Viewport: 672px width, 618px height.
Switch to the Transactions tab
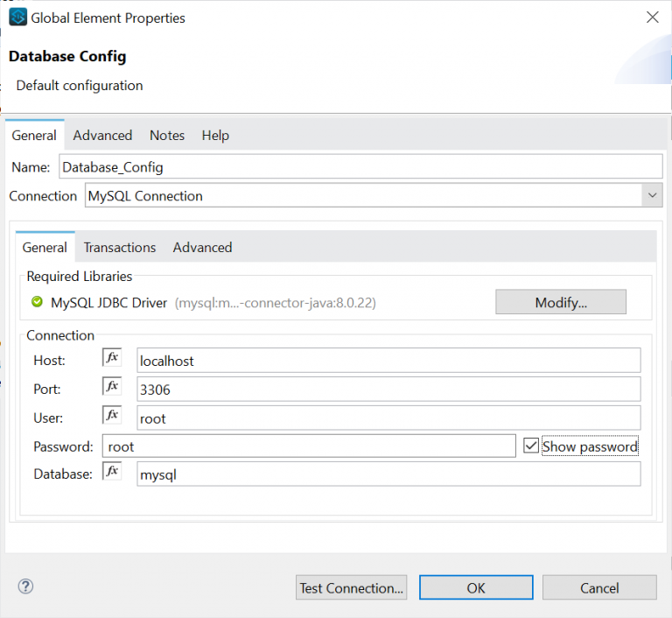pyautogui.click(x=120, y=248)
